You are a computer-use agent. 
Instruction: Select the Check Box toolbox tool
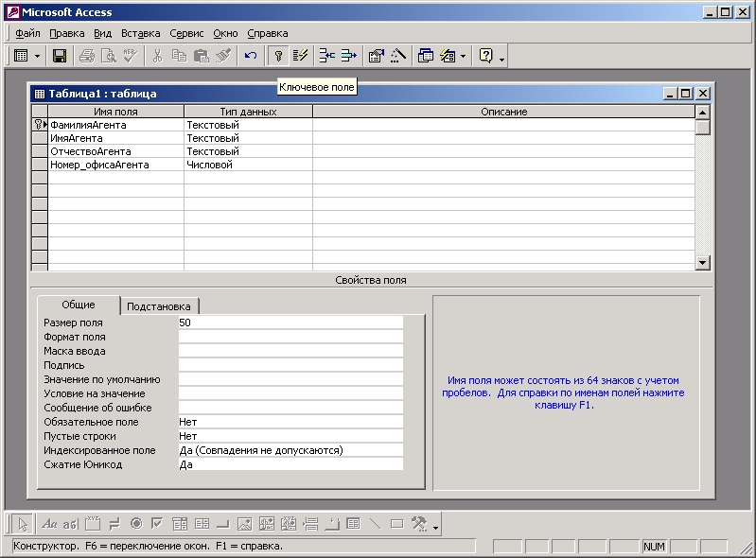pos(158,524)
